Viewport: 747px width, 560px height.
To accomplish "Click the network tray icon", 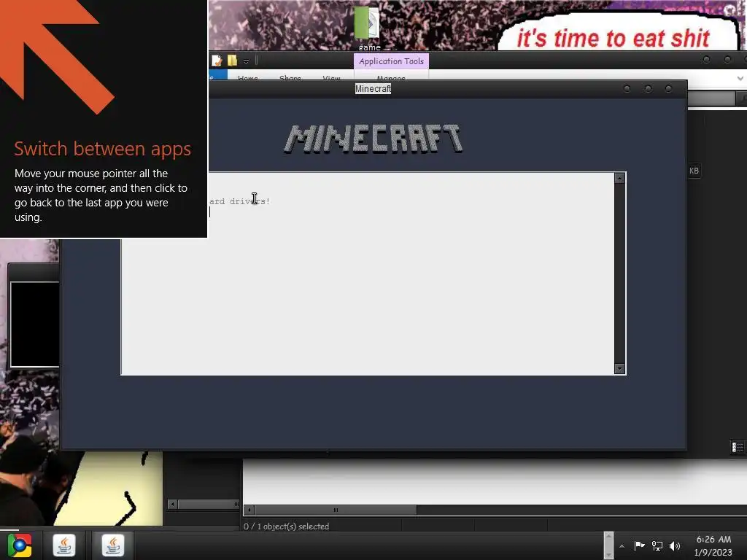I will pos(657,545).
